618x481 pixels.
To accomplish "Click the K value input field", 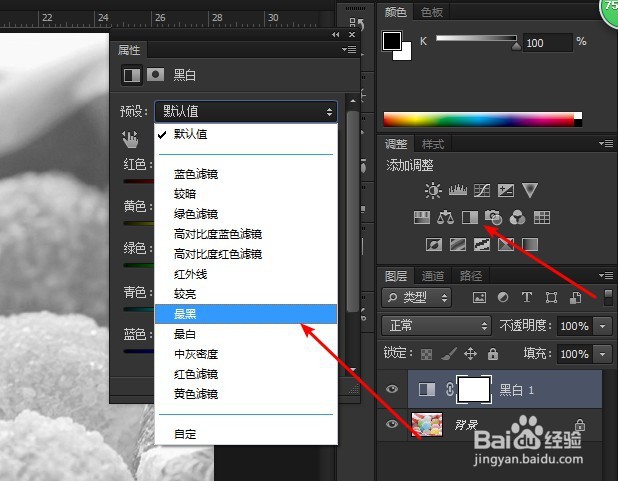I will (547, 43).
